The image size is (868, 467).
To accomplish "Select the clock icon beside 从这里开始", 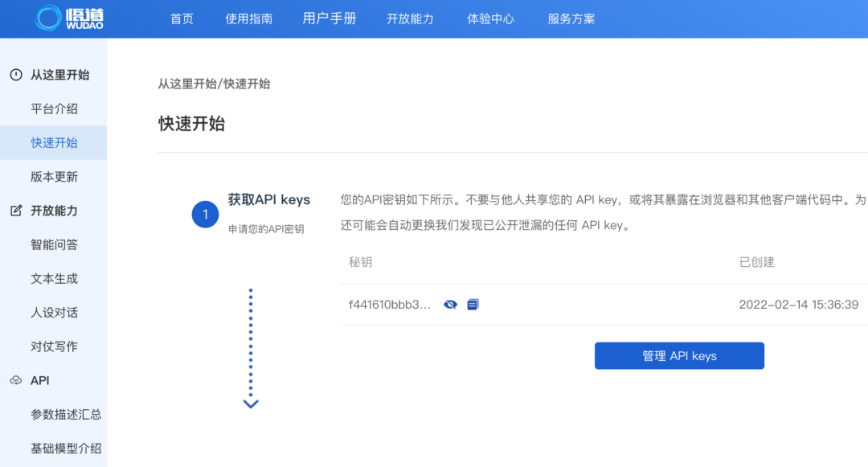I will 18,75.
